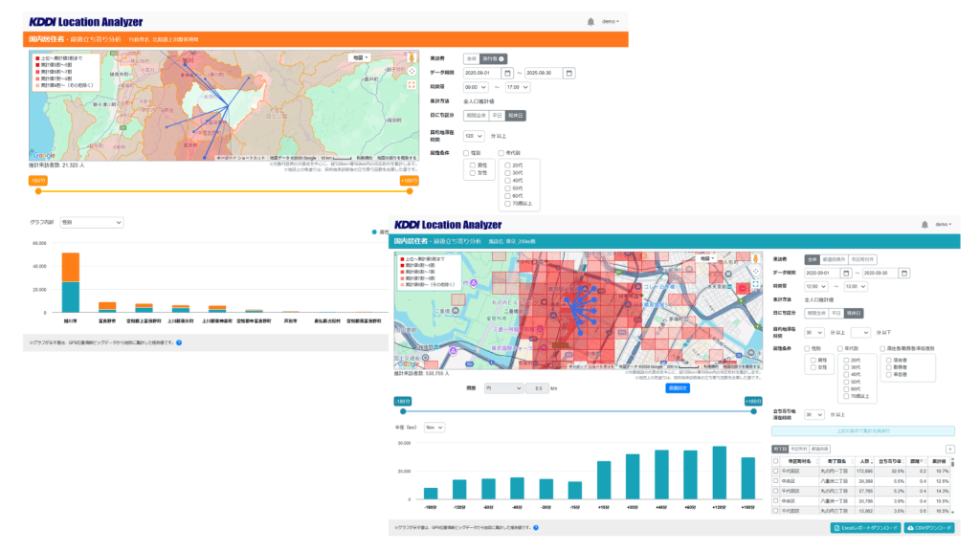Screen dimensions: 980x551
Task: Open demo user menu in the teal window
Action: 943,224
